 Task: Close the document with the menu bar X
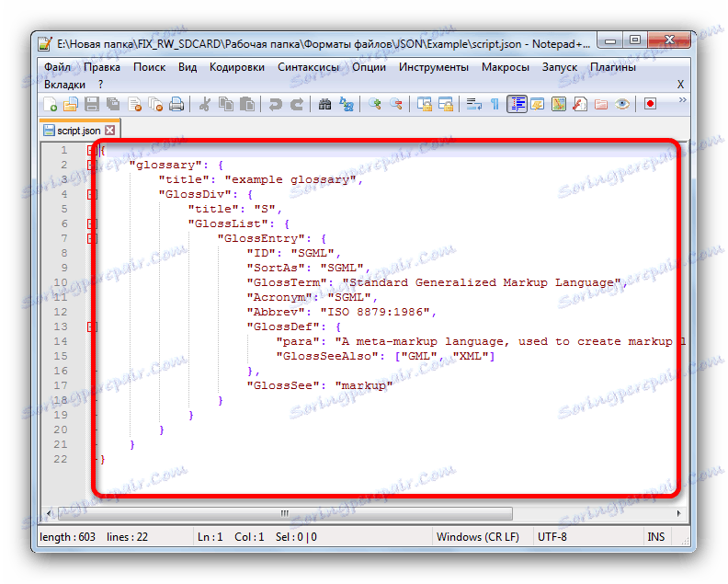click(x=680, y=85)
